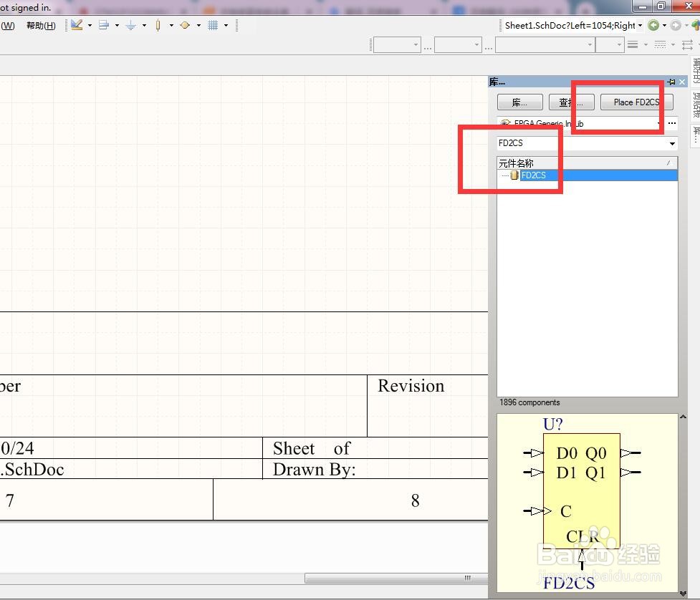Click the ellipsis button beside library selector
The width and height of the screenshot is (700, 600).
click(x=672, y=123)
